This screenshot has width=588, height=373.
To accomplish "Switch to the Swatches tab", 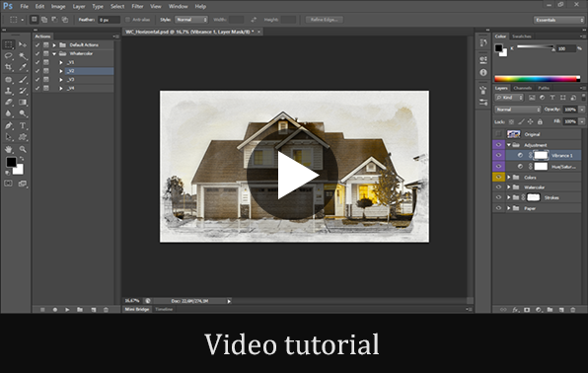I will pyautogui.click(x=521, y=37).
